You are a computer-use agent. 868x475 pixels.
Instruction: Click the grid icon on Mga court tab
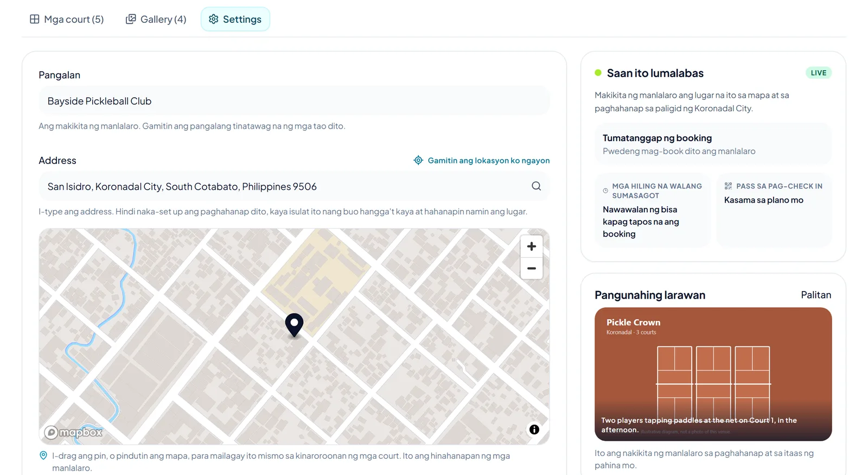click(x=35, y=19)
